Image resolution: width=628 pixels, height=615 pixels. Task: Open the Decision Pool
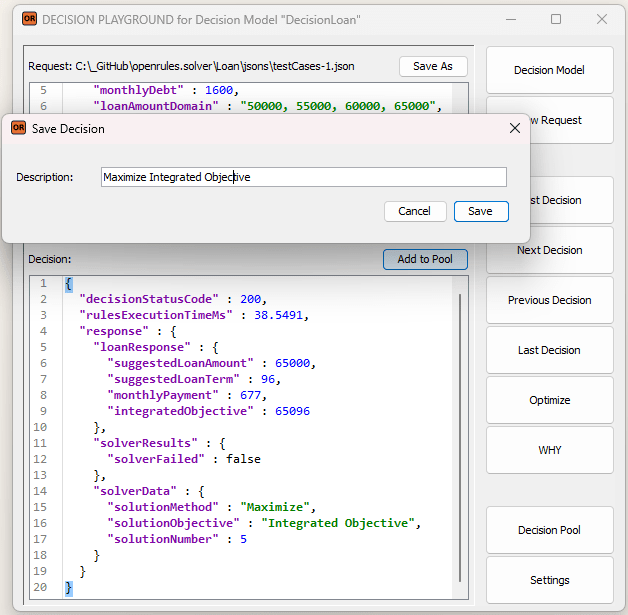(x=549, y=530)
